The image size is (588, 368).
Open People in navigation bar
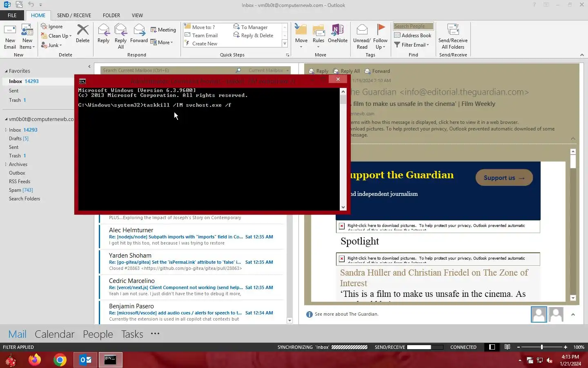(98, 334)
